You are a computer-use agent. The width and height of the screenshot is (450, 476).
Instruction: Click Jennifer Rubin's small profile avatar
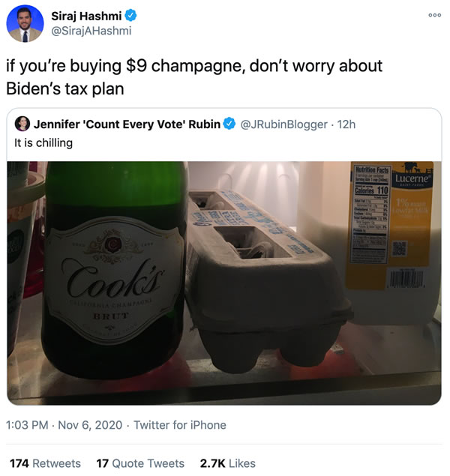click(x=22, y=124)
